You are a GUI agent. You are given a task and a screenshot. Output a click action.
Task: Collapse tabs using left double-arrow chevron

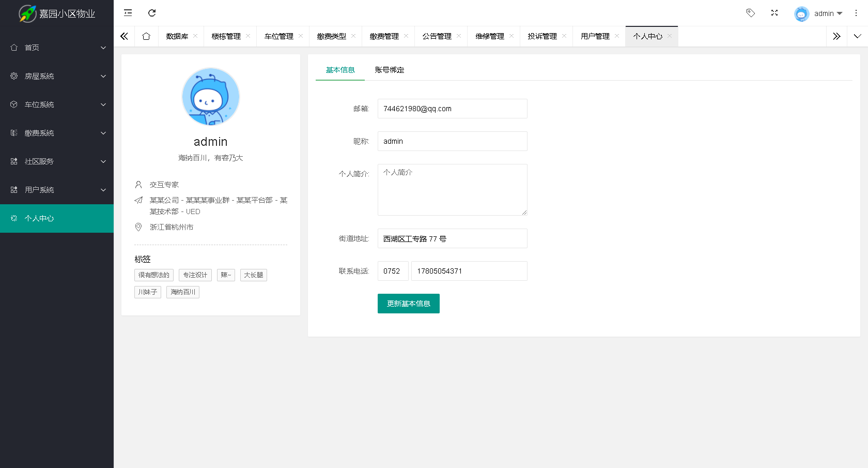click(124, 36)
